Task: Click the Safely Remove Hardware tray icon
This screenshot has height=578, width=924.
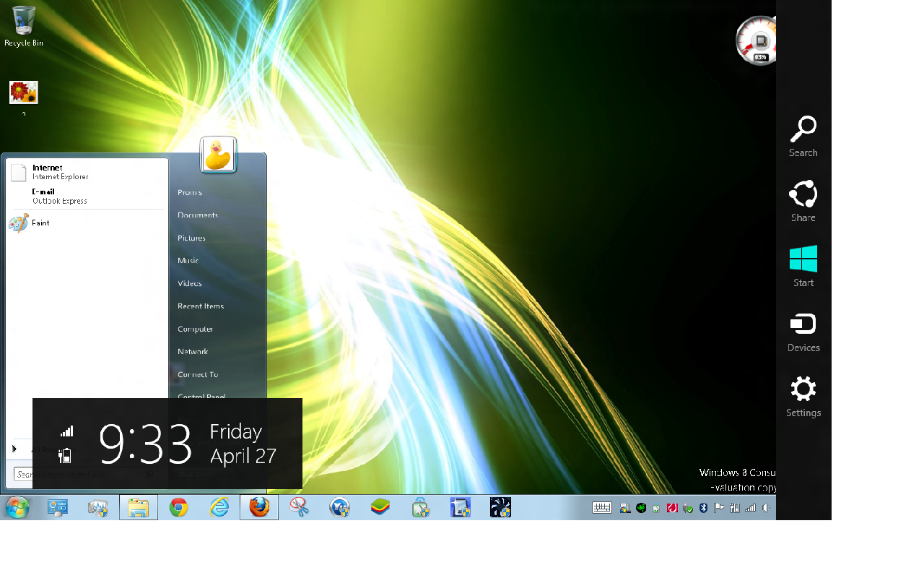Action: pos(687,508)
